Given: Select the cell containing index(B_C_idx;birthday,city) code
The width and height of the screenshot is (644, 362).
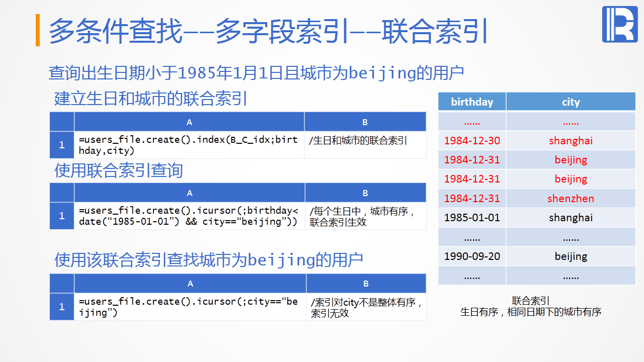Looking at the screenshot, I should tap(189, 145).
